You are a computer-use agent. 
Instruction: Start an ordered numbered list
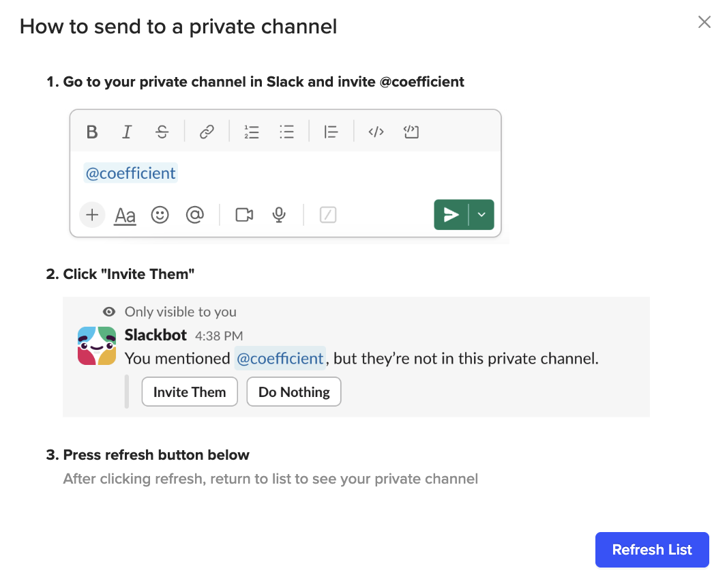[x=252, y=132]
